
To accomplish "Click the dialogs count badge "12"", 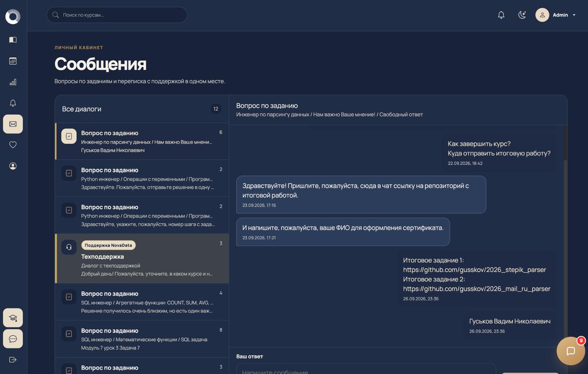I will click(216, 109).
